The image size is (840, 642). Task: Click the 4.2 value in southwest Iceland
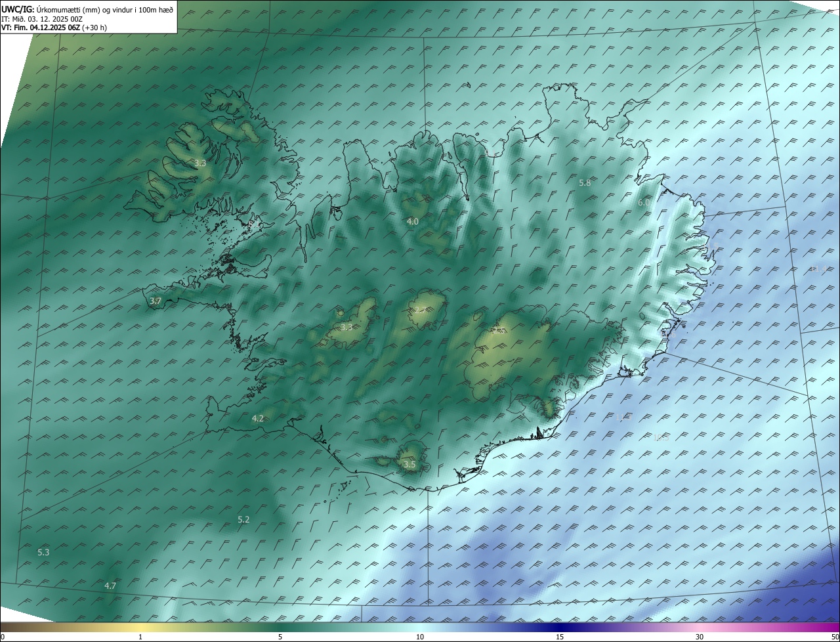click(257, 418)
